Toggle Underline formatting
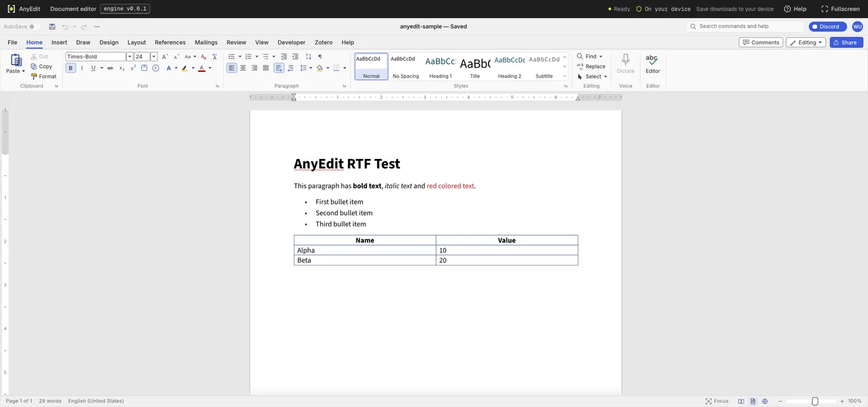The width and height of the screenshot is (868, 407). tap(93, 68)
